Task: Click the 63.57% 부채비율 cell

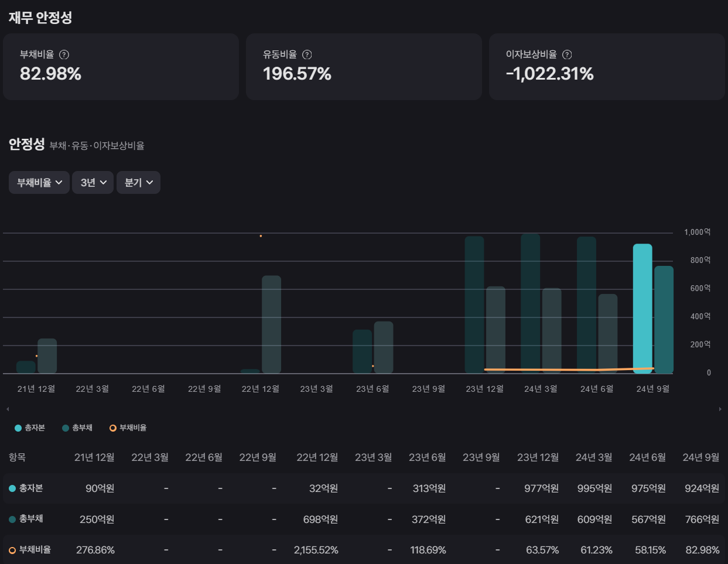Action: click(x=542, y=551)
